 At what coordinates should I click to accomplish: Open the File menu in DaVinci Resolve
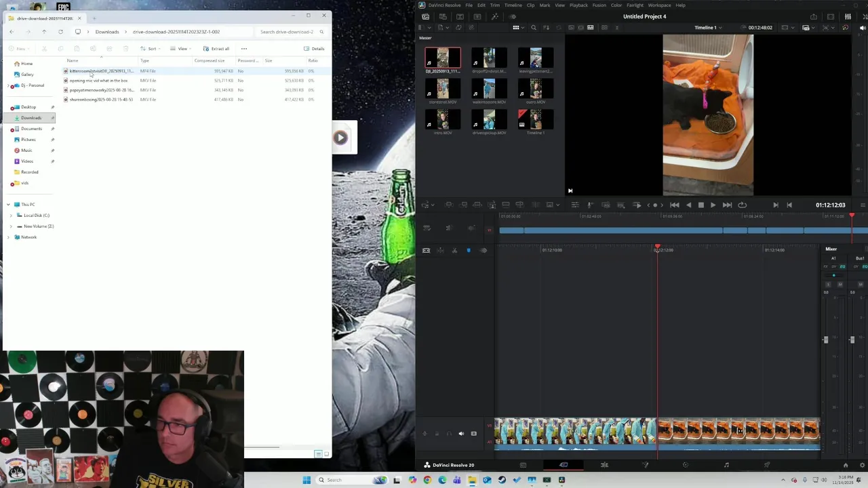(469, 5)
